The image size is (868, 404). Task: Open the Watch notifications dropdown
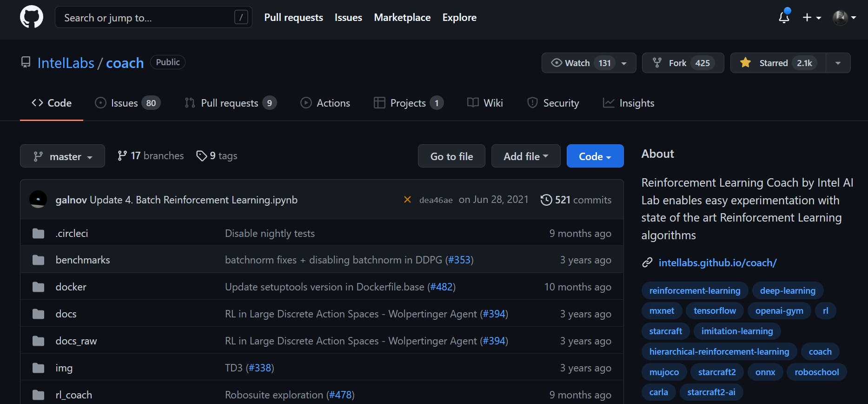click(x=589, y=63)
